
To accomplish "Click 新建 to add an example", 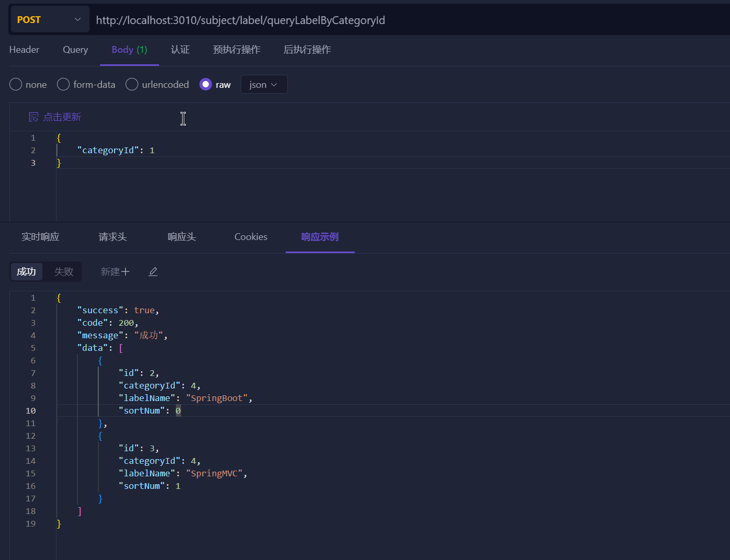I will pyautogui.click(x=115, y=271).
